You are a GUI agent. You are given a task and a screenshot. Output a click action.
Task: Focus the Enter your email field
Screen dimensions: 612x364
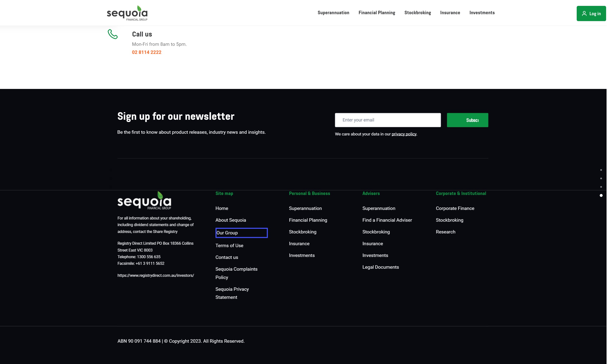tap(388, 120)
